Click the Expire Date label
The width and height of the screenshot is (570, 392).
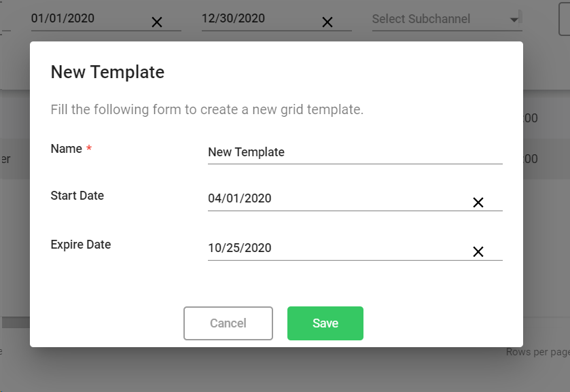(81, 245)
